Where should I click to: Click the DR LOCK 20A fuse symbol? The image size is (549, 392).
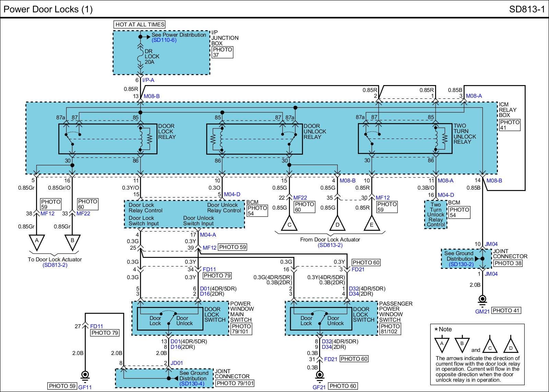140,57
